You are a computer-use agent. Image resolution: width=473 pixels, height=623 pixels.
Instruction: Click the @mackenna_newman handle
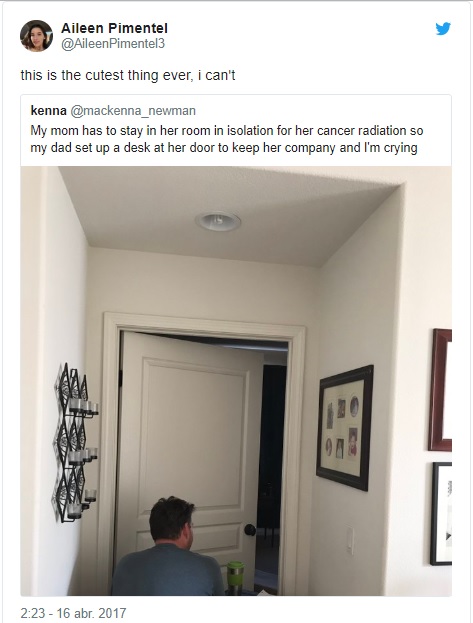pyautogui.click(x=133, y=110)
